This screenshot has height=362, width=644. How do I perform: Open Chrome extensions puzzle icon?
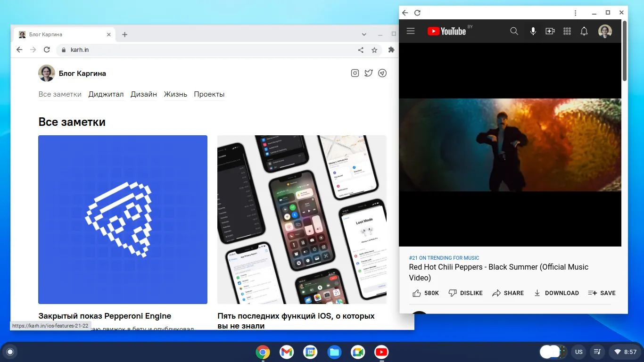391,49
